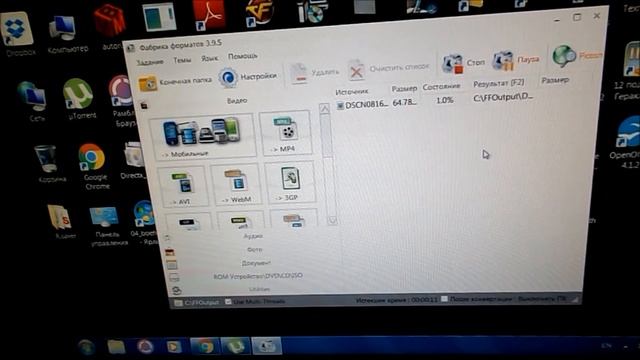Click the Format Factory taskbar button

[x=267, y=346]
